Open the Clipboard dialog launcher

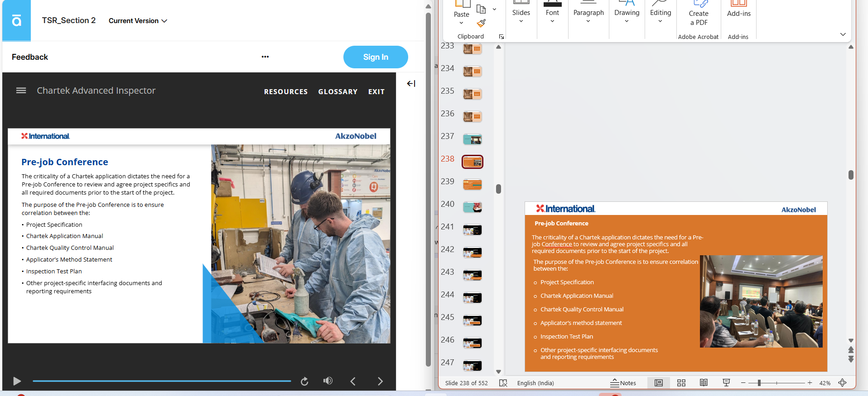[502, 37]
